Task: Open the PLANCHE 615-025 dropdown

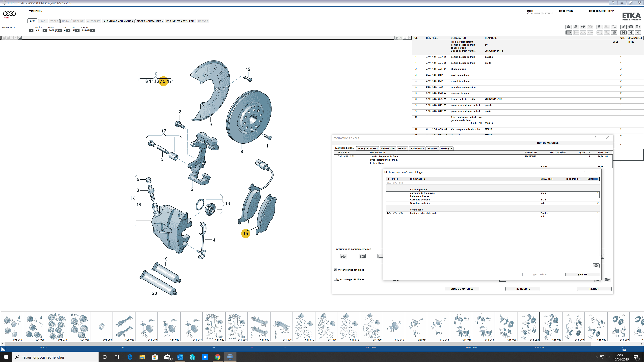Action: coord(92,31)
